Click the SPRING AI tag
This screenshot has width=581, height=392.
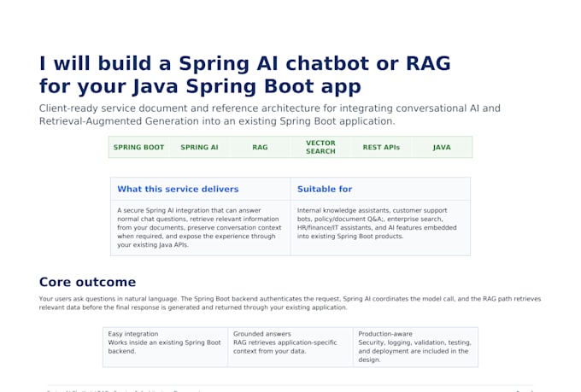click(x=199, y=147)
